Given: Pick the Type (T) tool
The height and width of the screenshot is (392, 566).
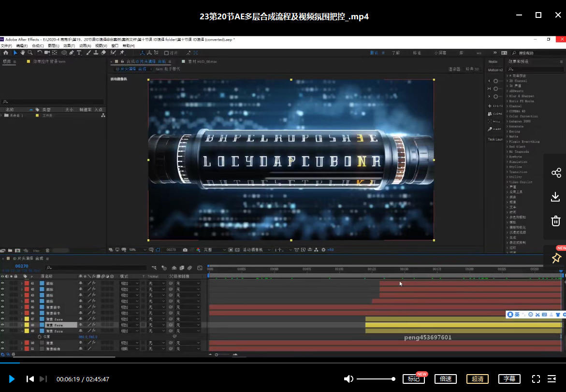Looking at the screenshot, I should click(x=79, y=53).
